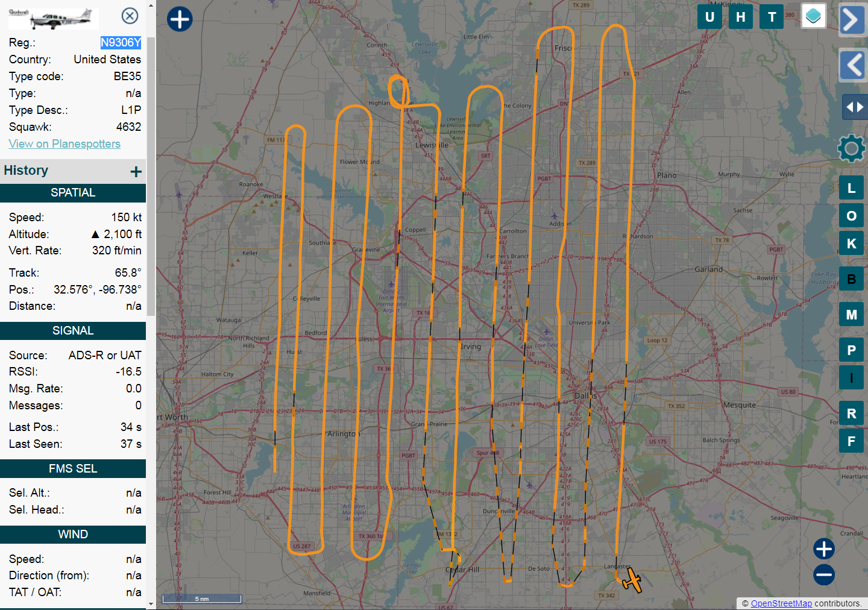This screenshot has width=868, height=610.
Task: Toggle the H map button
Action: click(741, 17)
